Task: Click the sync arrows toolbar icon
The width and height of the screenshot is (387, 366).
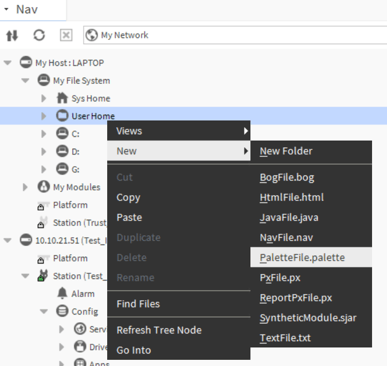Action: pos(12,35)
